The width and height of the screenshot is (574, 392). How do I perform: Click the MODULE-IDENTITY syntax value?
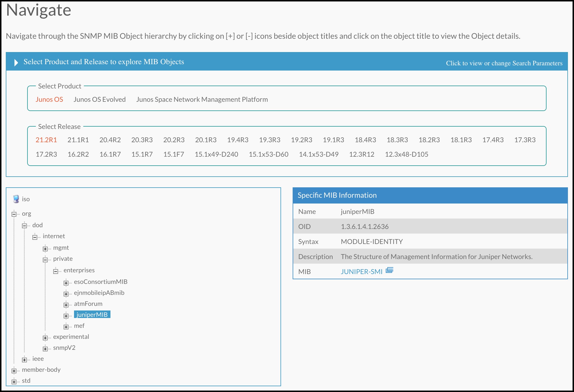pyautogui.click(x=372, y=242)
